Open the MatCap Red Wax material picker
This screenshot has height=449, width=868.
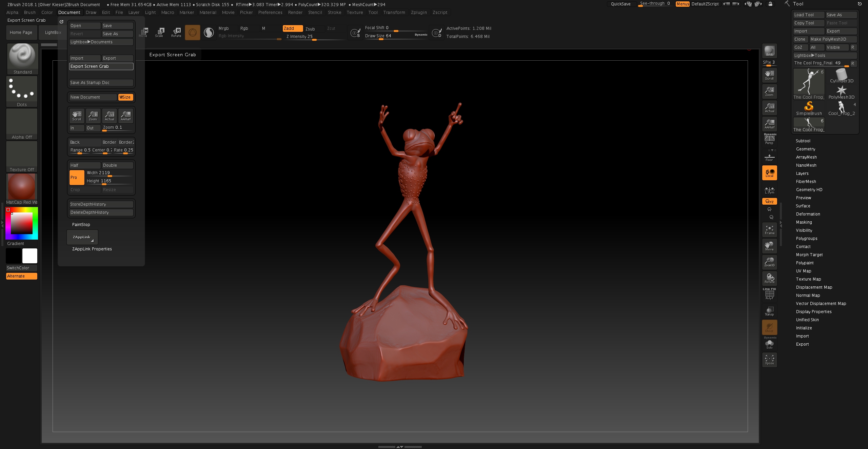pos(22,189)
